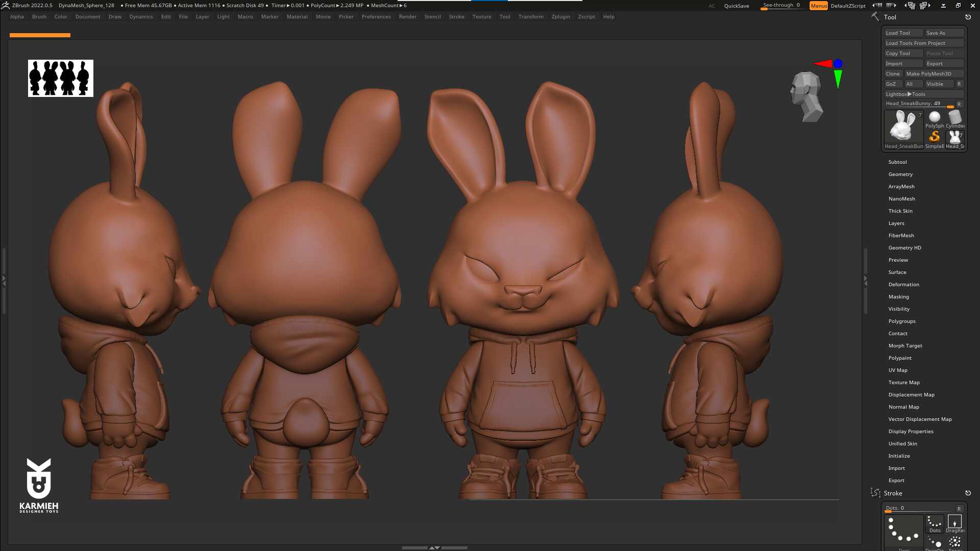
Task: Expand the Subtool section
Action: pos(897,162)
